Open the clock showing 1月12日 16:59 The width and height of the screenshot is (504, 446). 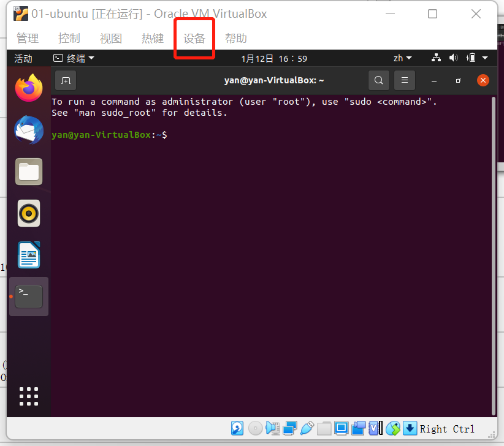(x=274, y=58)
